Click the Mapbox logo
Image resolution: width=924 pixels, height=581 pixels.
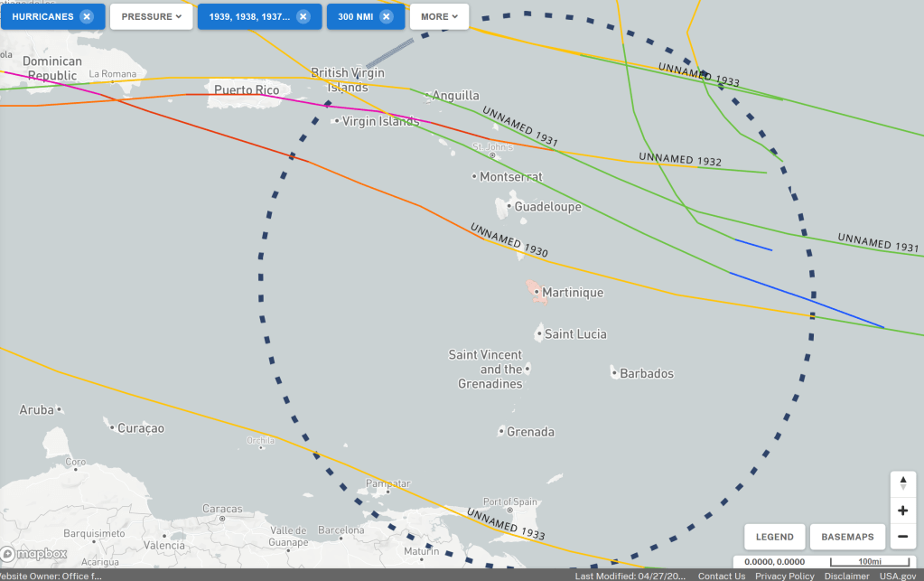click(x=34, y=553)
